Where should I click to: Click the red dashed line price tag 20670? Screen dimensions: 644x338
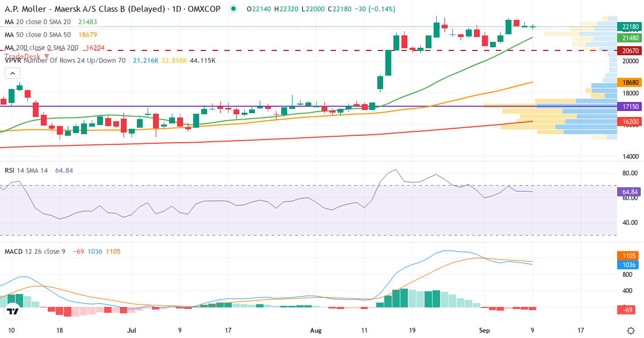[x=628, y=50]
